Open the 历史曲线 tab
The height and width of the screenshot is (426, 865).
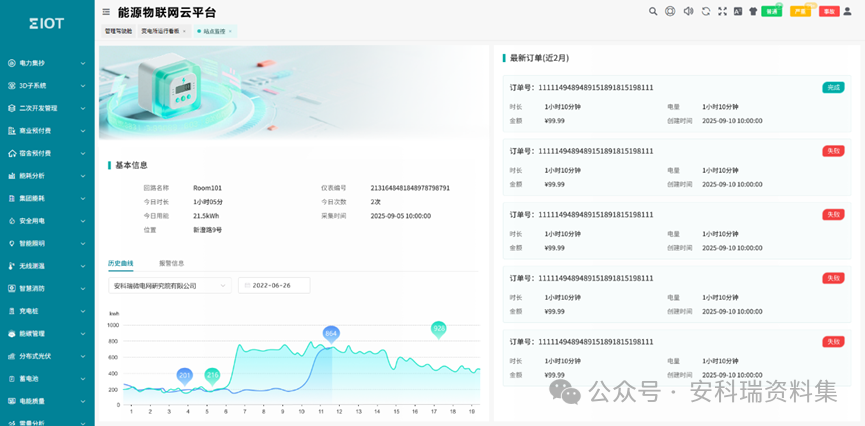click(120, 263)
